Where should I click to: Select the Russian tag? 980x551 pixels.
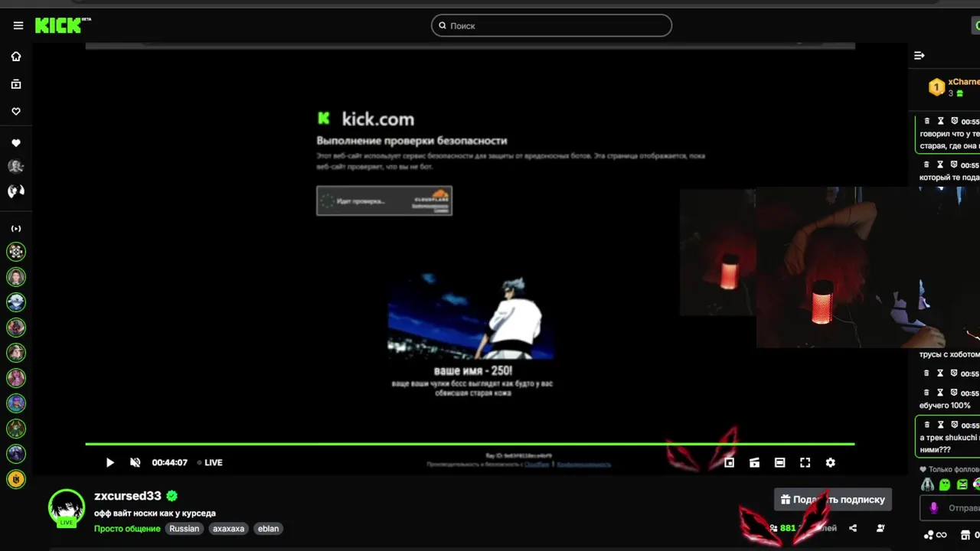click(184, 529)
